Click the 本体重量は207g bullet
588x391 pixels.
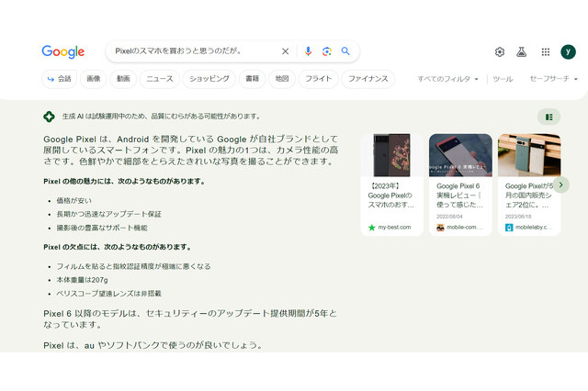pos(82,280)
